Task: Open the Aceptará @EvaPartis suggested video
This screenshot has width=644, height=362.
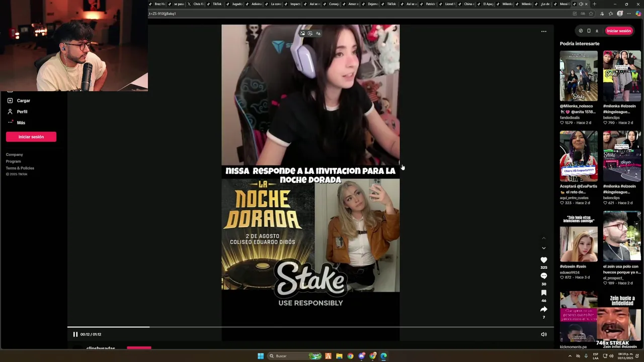Action: [579, 156]
